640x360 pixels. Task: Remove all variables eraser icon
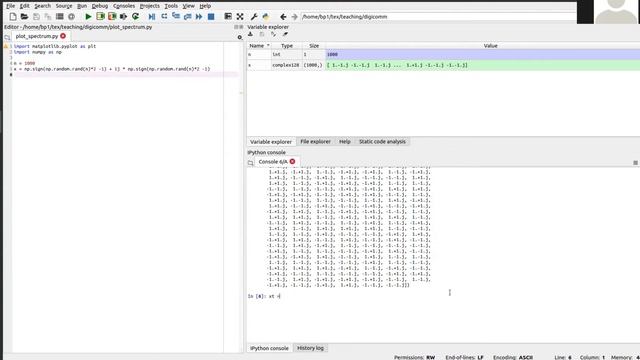285,34
